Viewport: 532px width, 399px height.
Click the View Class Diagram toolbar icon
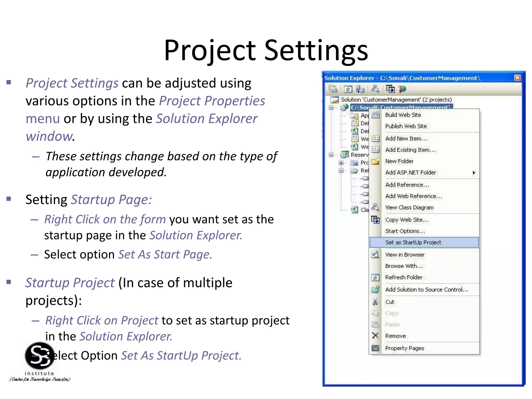(x=375, y=89)
